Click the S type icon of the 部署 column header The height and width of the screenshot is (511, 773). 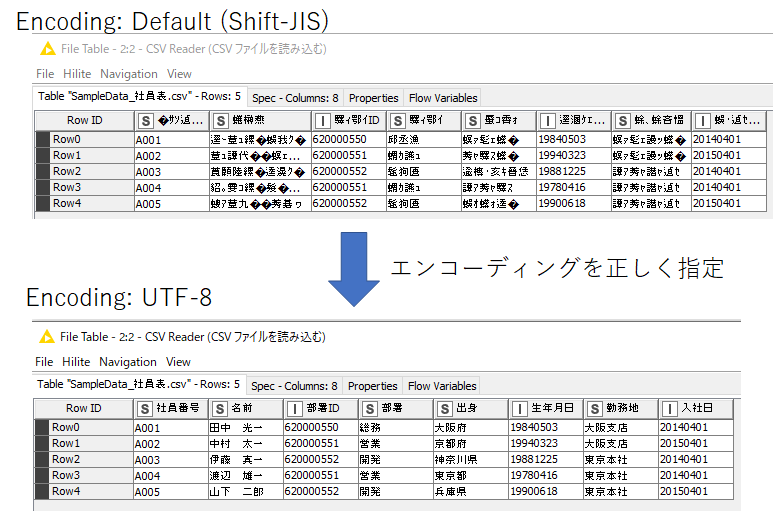pos(370,409)
